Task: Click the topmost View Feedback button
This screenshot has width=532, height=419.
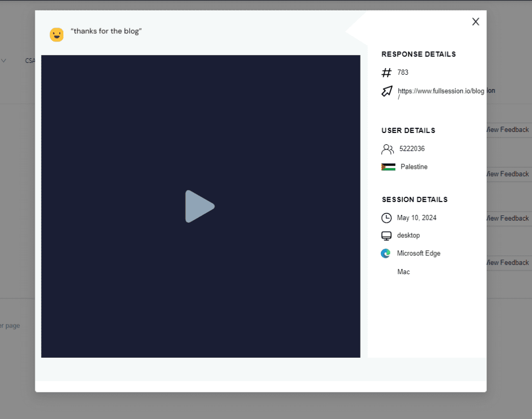Action: pos(508,130)
